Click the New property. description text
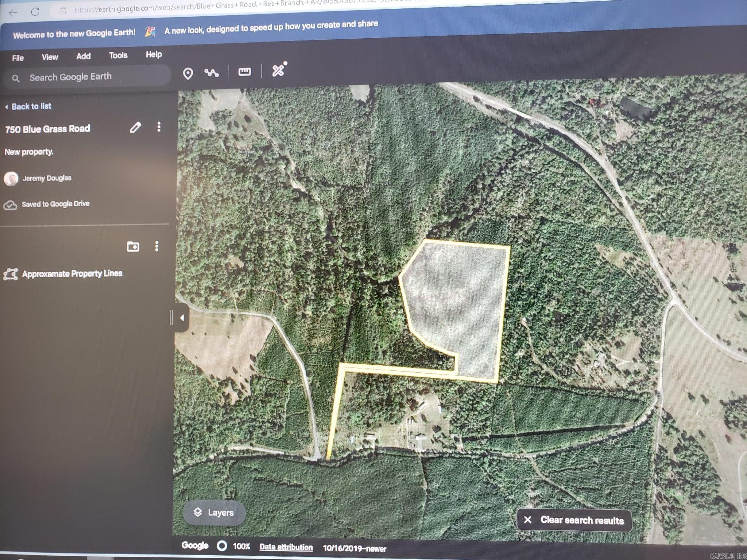This screenshot has width=747, height=560. click(x=29, y=152)
